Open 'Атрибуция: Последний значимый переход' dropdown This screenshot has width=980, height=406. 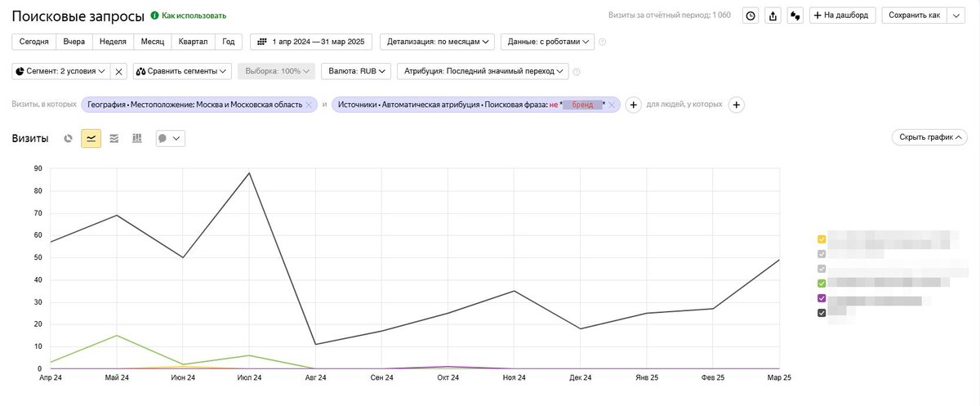pos(482,71)
